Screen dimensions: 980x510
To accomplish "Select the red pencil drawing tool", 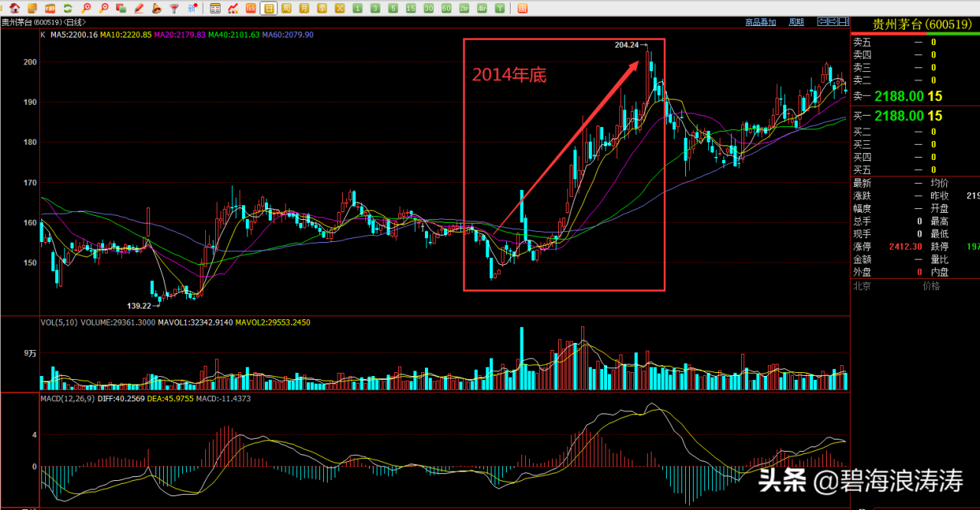I will [x=139, y=8].
